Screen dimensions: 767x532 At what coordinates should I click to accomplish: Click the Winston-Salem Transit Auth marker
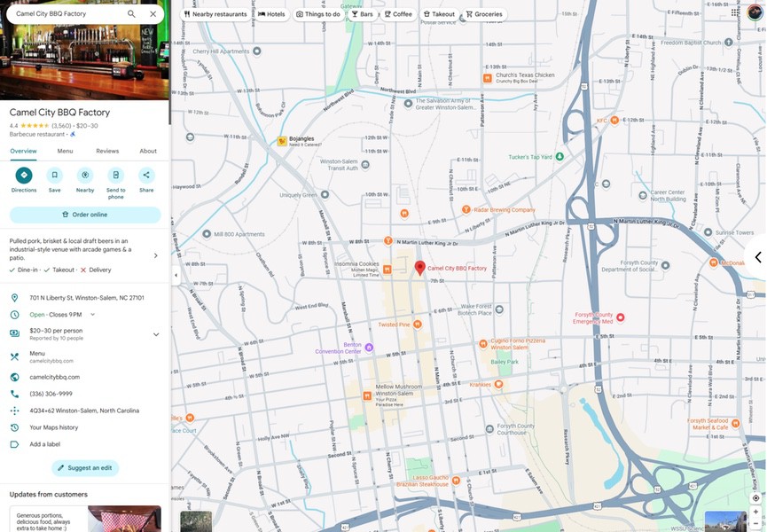coord(365,164)
